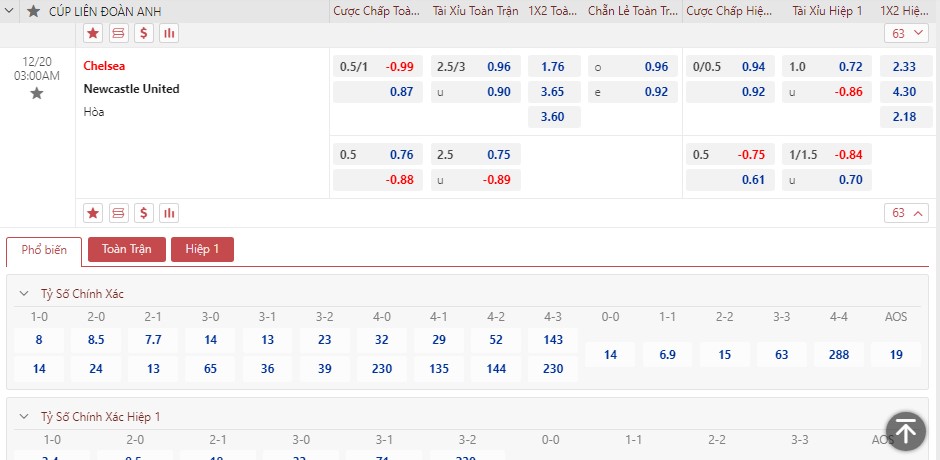Select first half 1X2 odds 2.18

(x=906, y=117)
